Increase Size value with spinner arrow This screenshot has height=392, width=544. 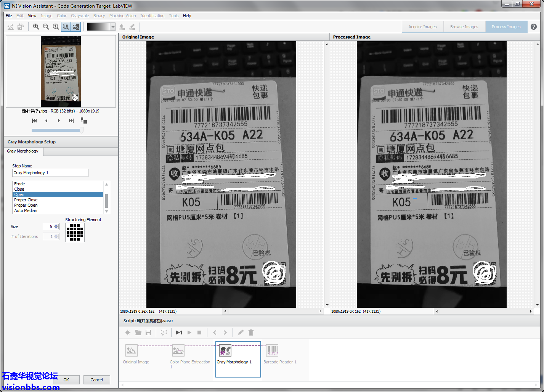[x=56, y=225]
